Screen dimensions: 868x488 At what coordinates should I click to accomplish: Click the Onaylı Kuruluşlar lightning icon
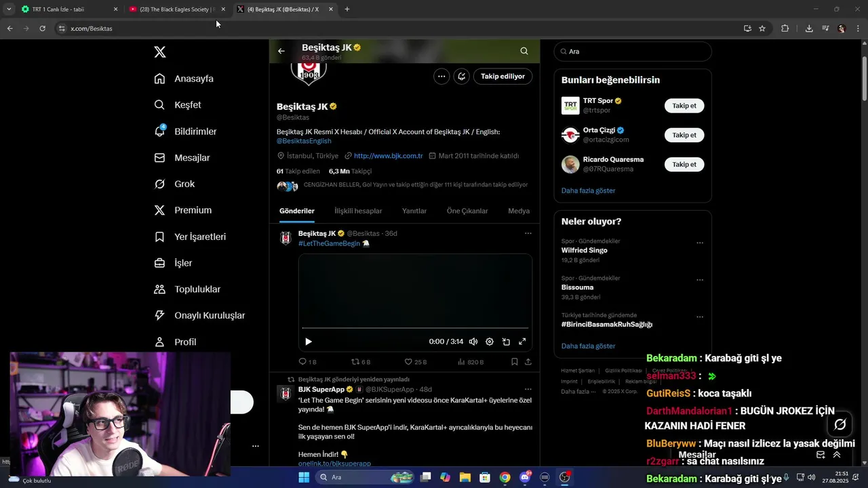coord(159,315)
